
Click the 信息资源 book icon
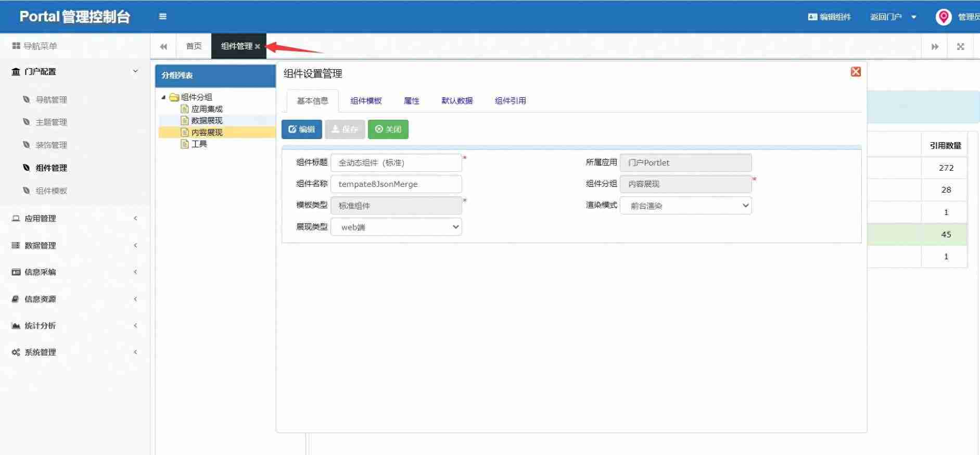click(x=16, y=299)
